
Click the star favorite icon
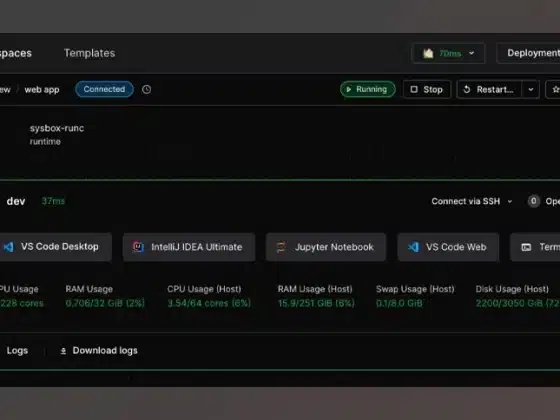point(555,89)
